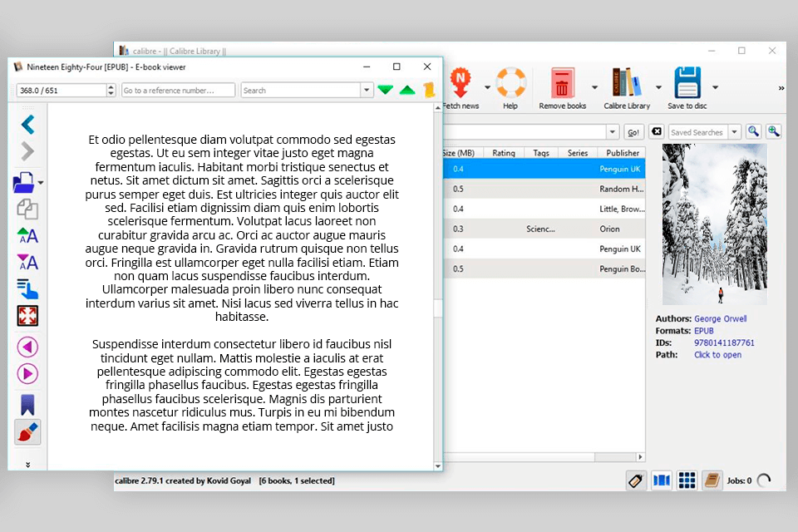Go forward with the gray right arrow
The image size is (798, 532).
(27, 151)
